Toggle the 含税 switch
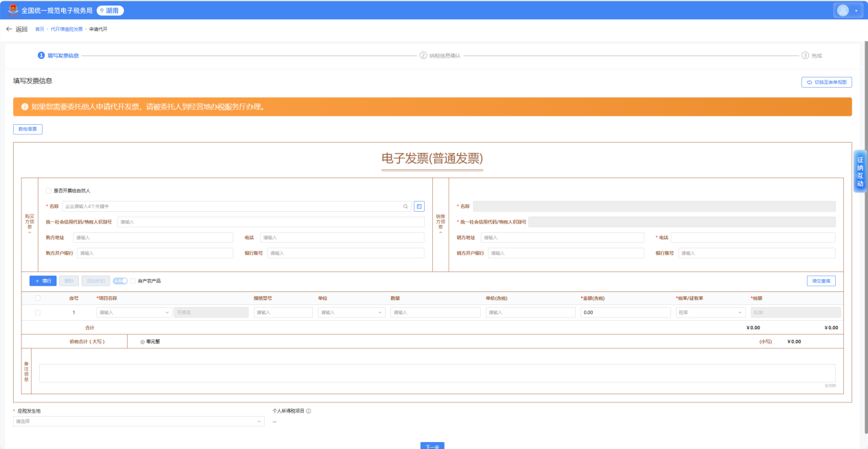868x449 pixels. [120, 281]
